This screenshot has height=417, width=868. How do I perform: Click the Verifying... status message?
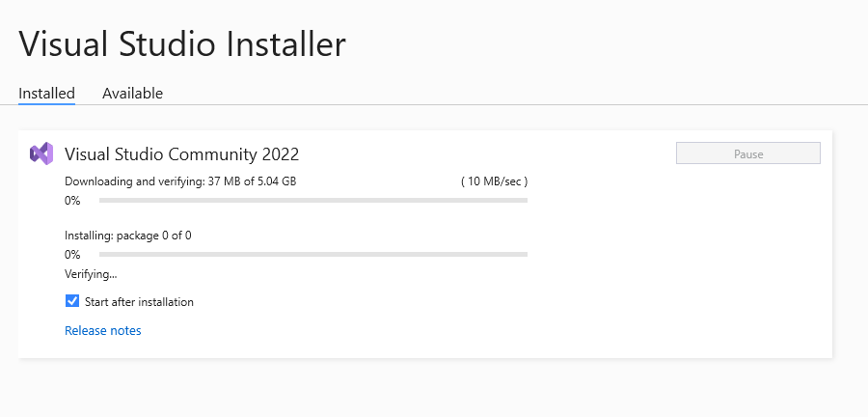(x=91, y=273)
